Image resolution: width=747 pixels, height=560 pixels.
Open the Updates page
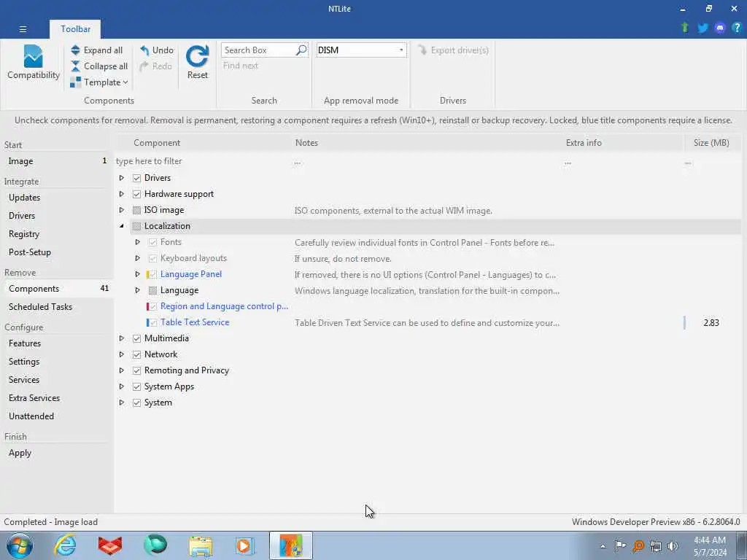[56, 197]
